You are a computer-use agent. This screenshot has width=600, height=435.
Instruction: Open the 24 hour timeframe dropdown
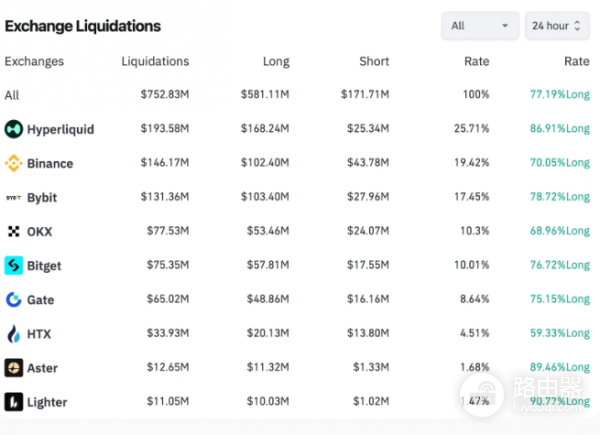pyautogui.click(x=559, y=25)
